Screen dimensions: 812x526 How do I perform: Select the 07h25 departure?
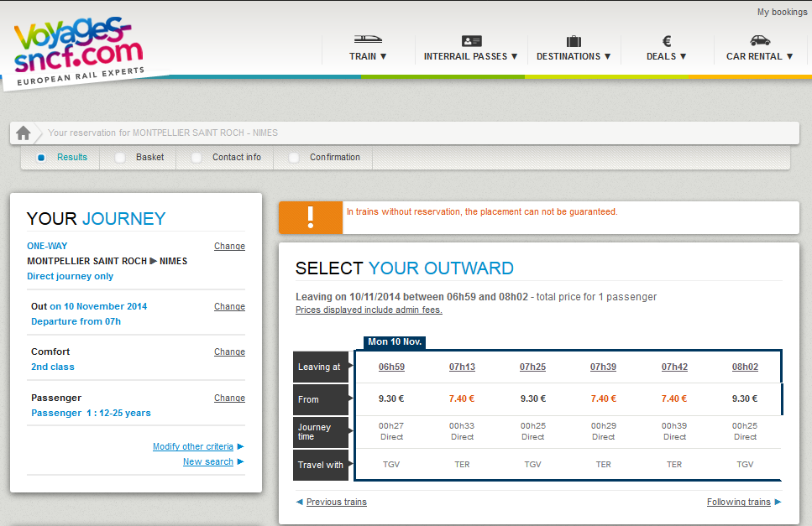click(532, 367)
